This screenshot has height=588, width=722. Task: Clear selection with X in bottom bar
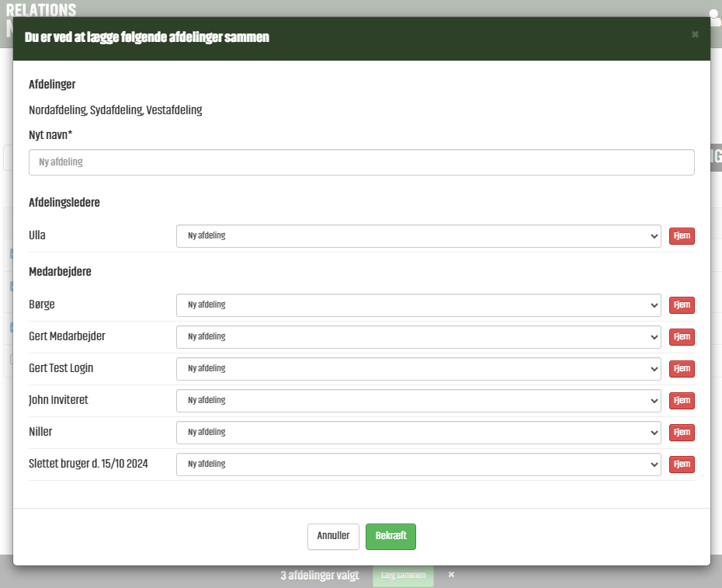click(451, 575)
